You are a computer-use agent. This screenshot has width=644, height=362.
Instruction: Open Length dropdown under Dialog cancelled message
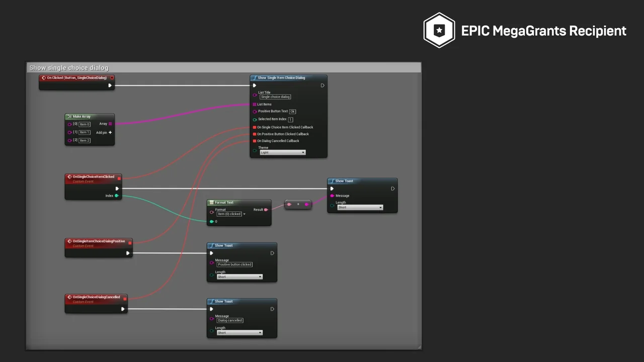[239, 333]
